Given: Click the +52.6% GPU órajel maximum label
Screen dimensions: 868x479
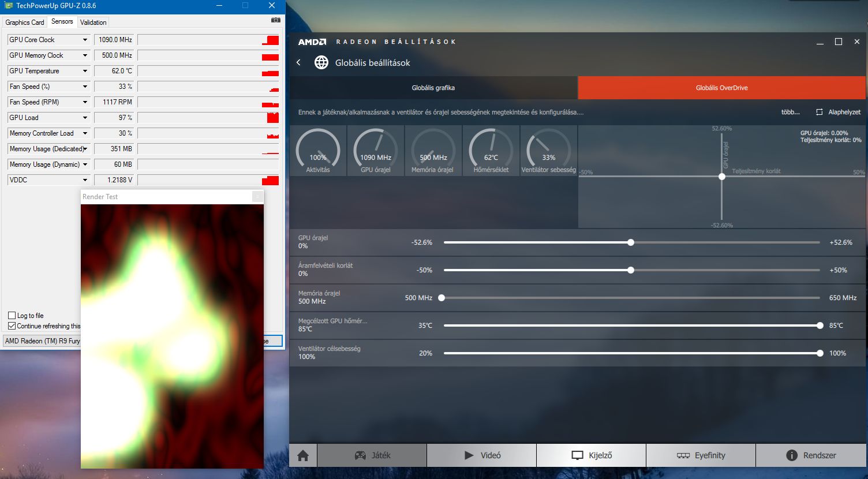Looking at the screenshot, I should pyautogui.click(x=841, y=242).
